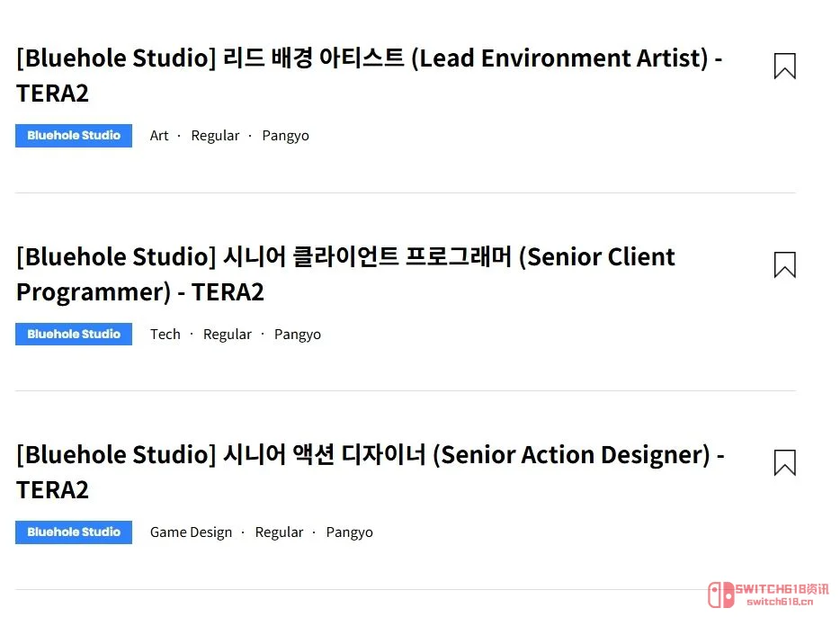Select the Bluehole Studio badge under Programmer job
Image resolution: width=840 pixels, height=617 pixels.
(x=74, y=334)
